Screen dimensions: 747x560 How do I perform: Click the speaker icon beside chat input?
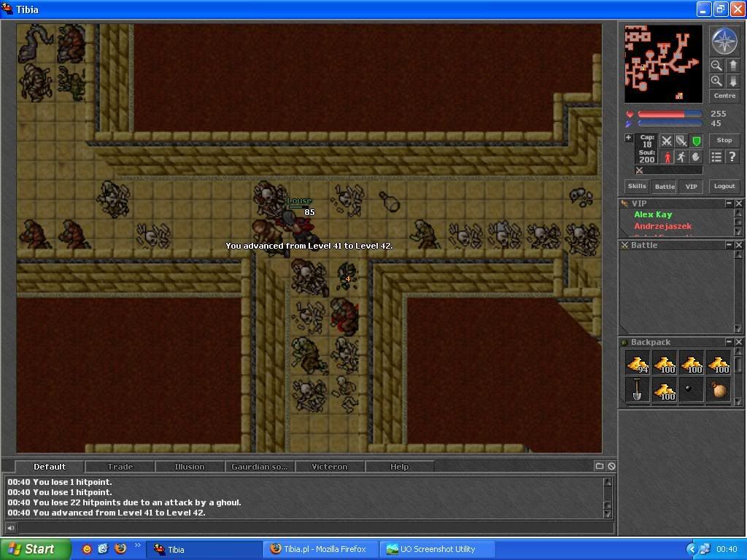(10, 527)
